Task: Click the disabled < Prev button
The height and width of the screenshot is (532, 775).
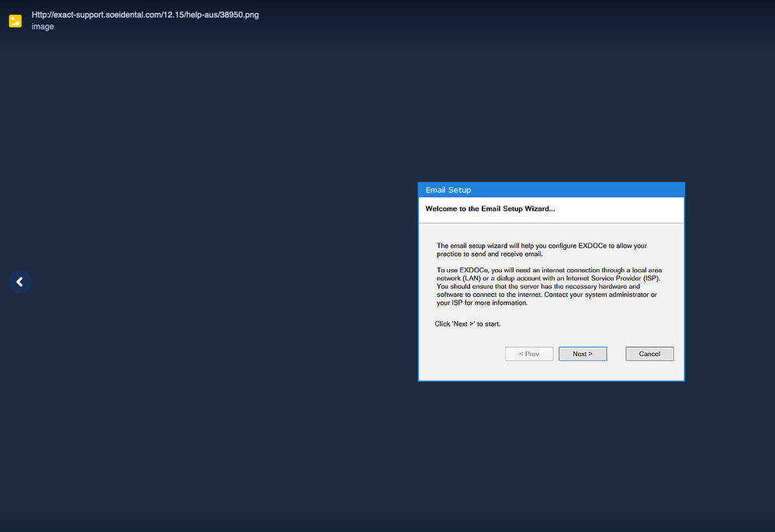Action: [529, 353]
